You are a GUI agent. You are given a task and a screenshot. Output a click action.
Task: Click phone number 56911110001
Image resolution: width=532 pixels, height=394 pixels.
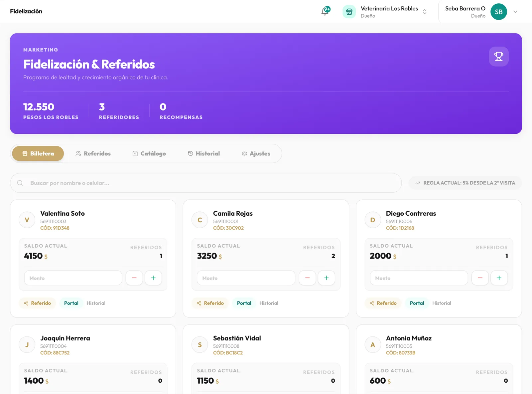[226, 222]
